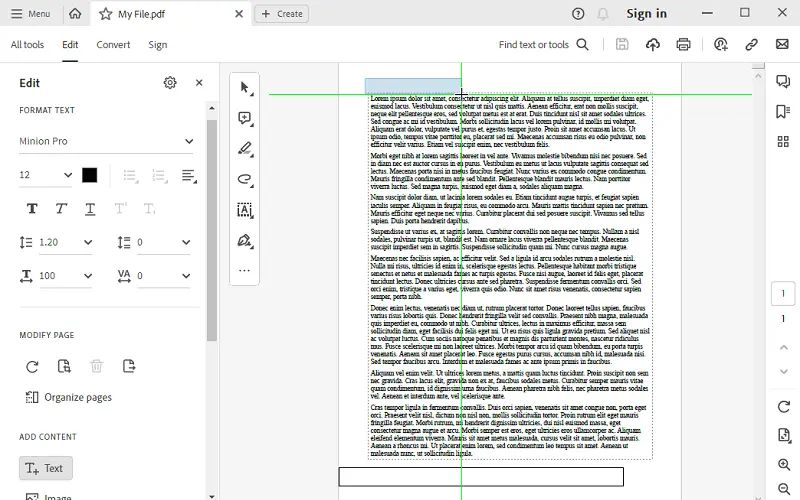This screenshot has width=800, height=500.
Task: Click the current page number box
Action: point(783,293)
